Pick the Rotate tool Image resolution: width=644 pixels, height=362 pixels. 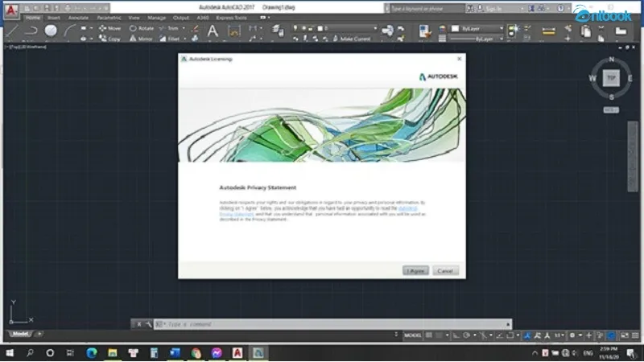[x=142, y=27]
